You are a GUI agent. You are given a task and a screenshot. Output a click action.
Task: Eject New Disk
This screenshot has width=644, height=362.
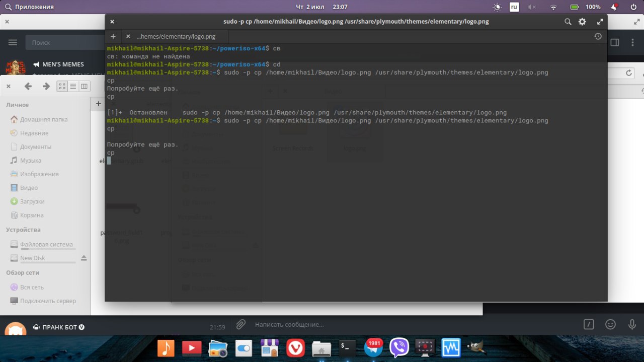click(84, 258)
